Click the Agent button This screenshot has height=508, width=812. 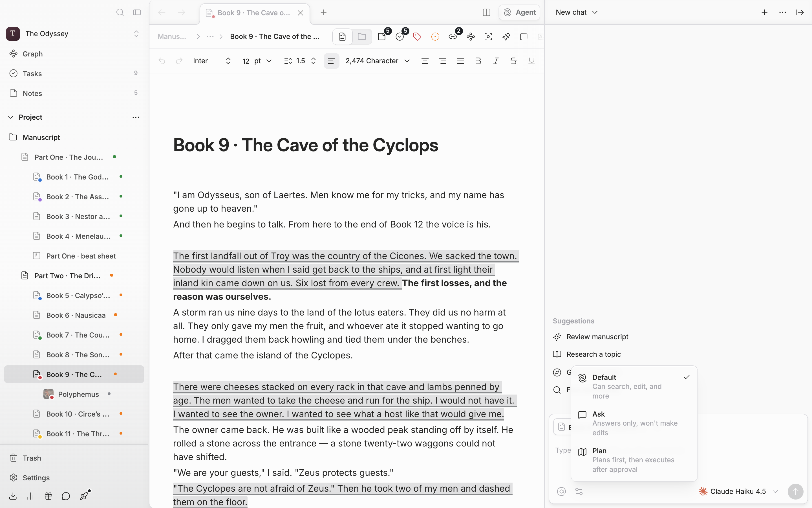coord(519,12)
